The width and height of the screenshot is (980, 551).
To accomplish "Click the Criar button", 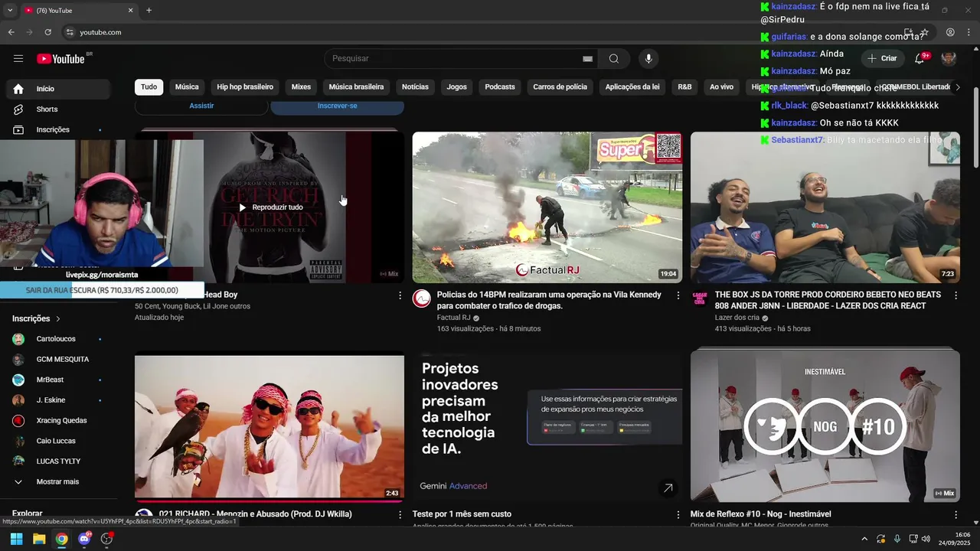I will [x=882, y=58].
